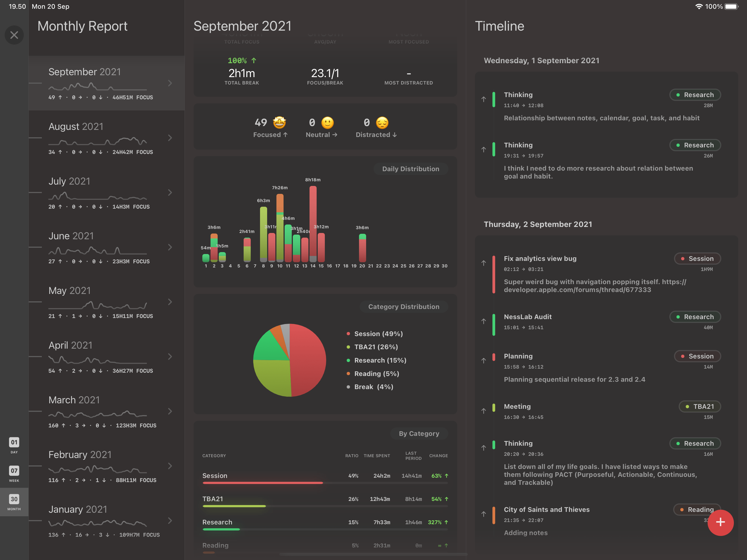Select the January 2021 month title
Screen dimensions: 747x560
[x=78, y=509]
